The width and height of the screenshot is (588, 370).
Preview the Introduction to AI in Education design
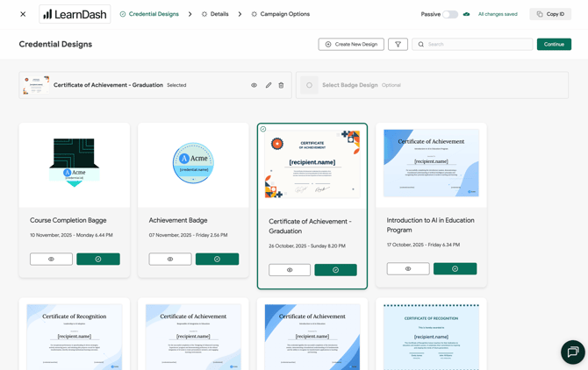pos(408,269)
